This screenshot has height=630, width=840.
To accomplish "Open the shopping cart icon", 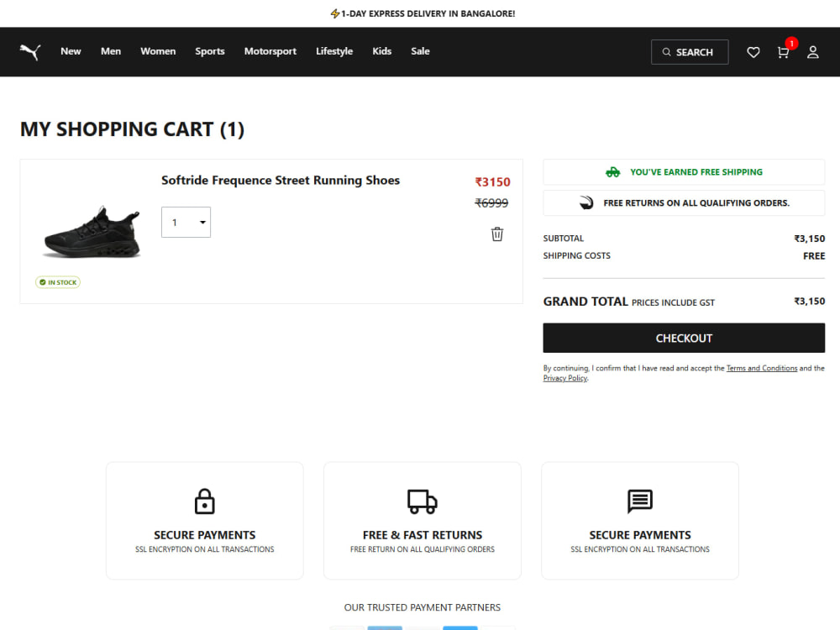I will click(783, 52).
